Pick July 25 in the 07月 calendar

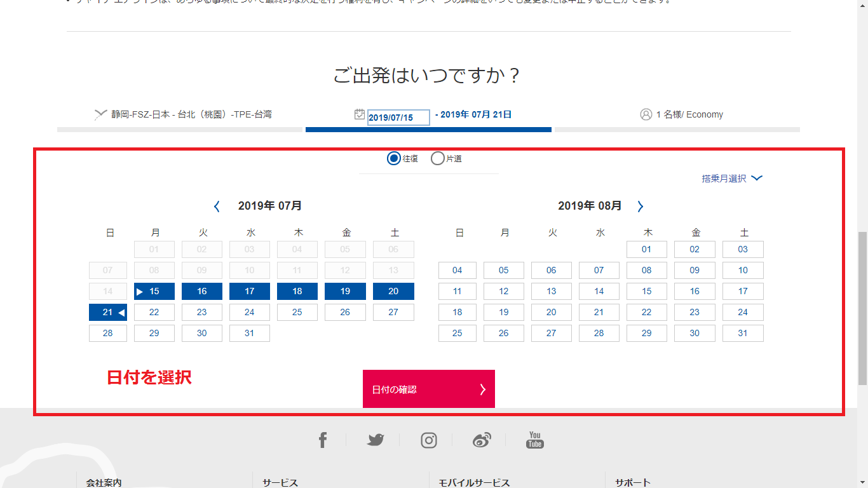point(297,312)
